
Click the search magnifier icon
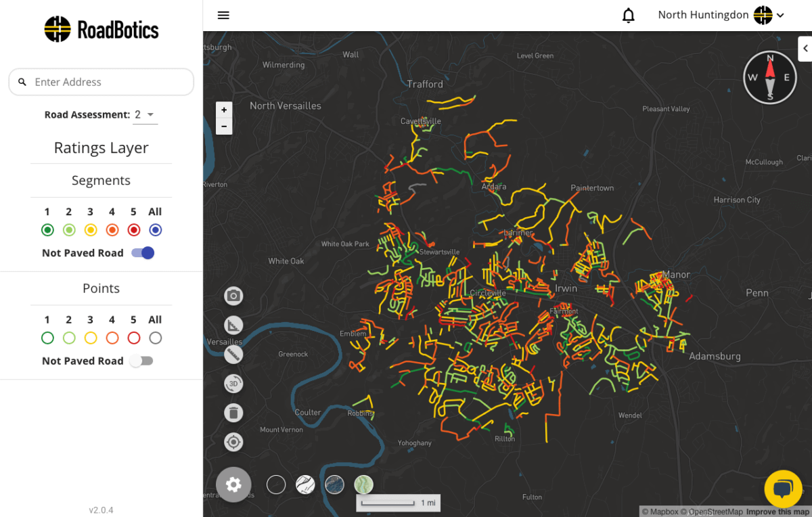tap(22, 82)
